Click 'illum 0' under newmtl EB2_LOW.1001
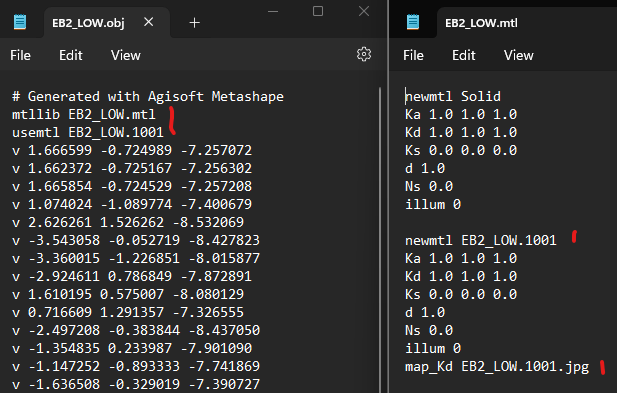The image size is (617, 393). coord(433,349)
